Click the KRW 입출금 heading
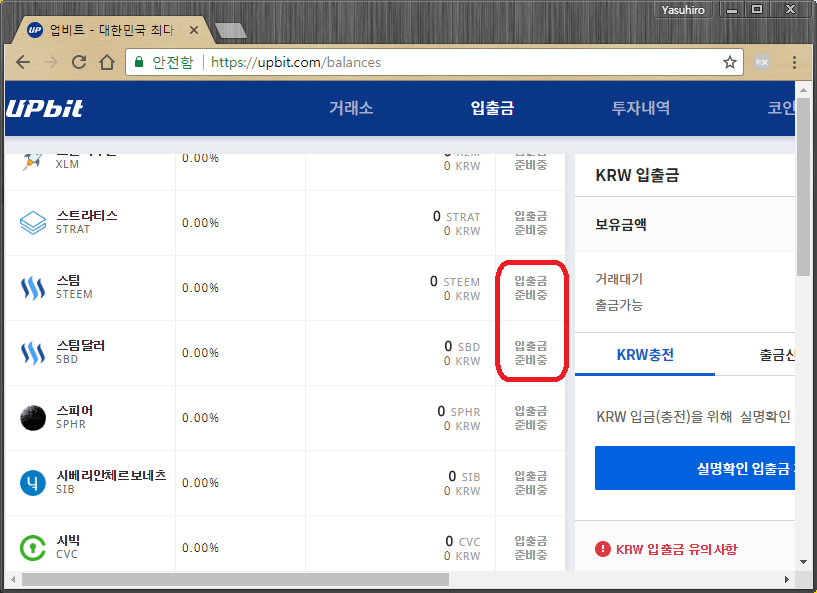The image size is (817, 593). tap(637, 175)
